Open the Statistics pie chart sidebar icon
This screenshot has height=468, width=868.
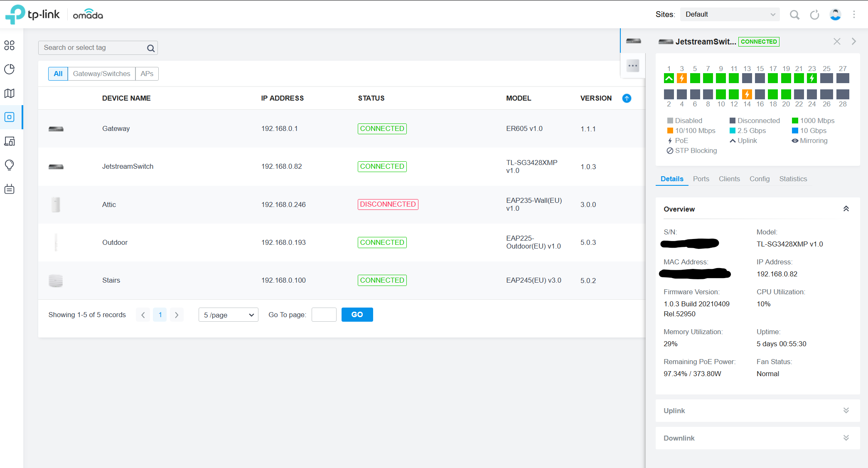[x=10, y=69]
